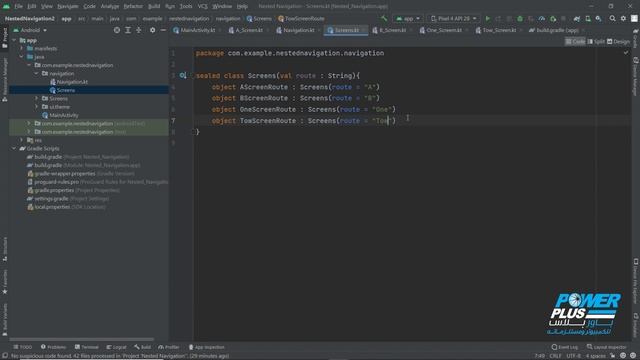Open the Android project view dropdown

tap(30, 30)
